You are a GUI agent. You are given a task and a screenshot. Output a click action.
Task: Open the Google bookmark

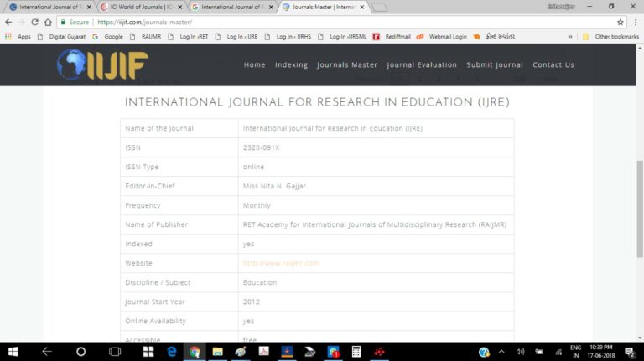pyautogui.click(x=107, y=37)
